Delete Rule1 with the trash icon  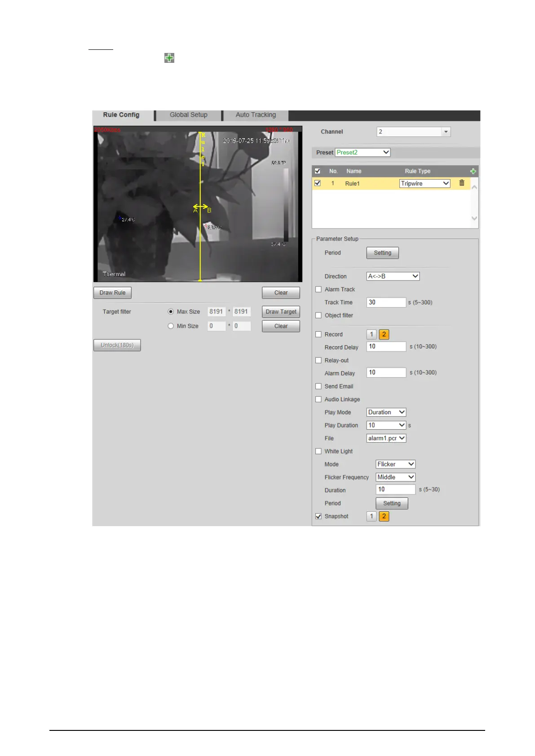[462, 183]
